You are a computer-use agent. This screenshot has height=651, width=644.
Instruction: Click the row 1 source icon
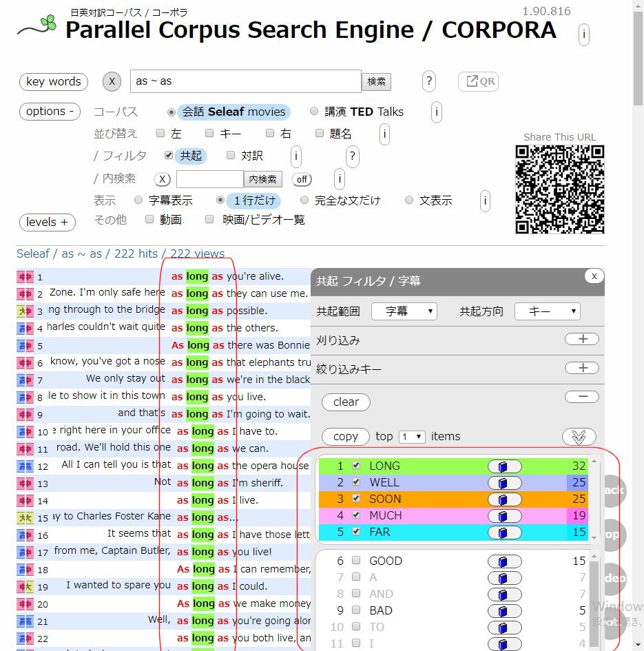pyautogui.click(x=25, y=277)
